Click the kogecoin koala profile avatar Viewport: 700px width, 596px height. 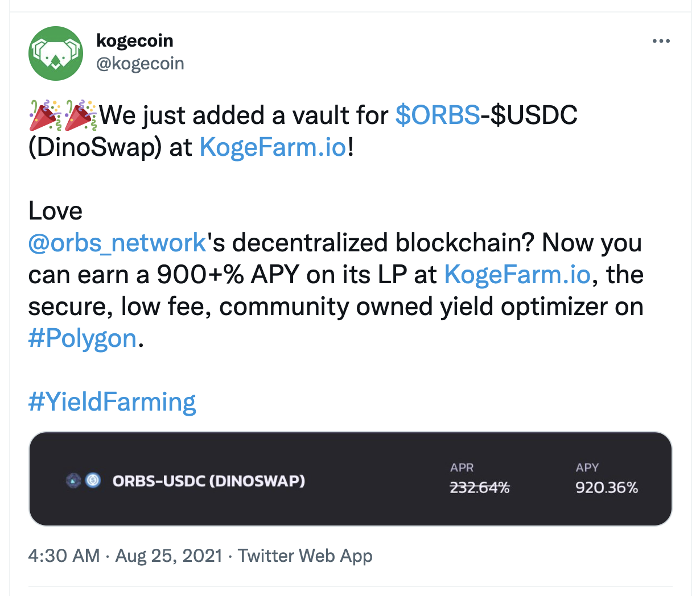click(x=56, y=53)
